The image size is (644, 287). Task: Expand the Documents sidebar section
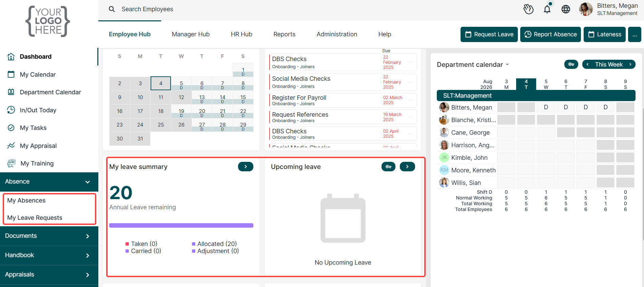tap(49, 236)
